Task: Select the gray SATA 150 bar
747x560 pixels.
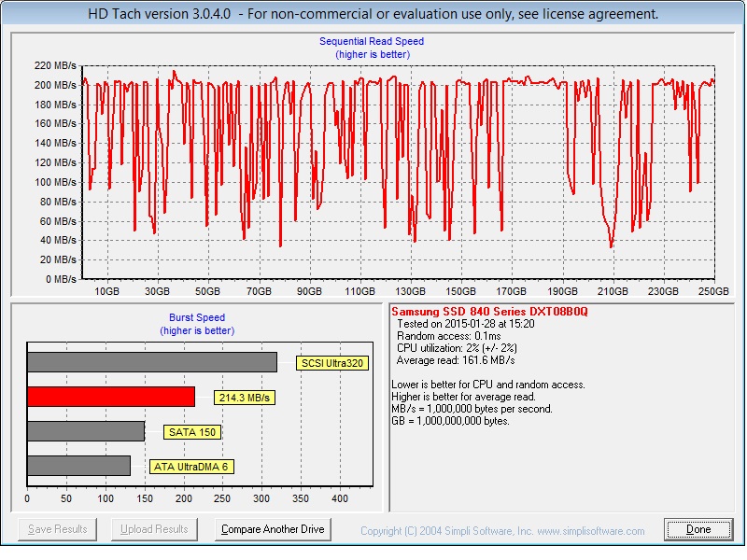Action: pos(86,431)
